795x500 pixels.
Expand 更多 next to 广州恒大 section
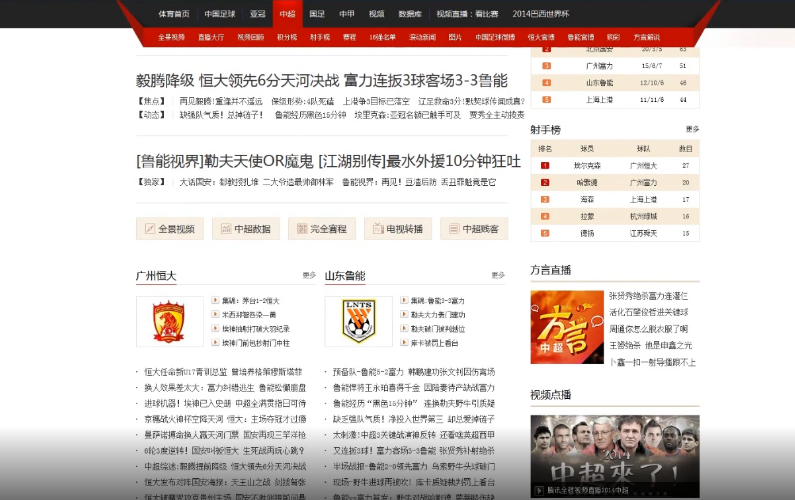tap(309, 275)
